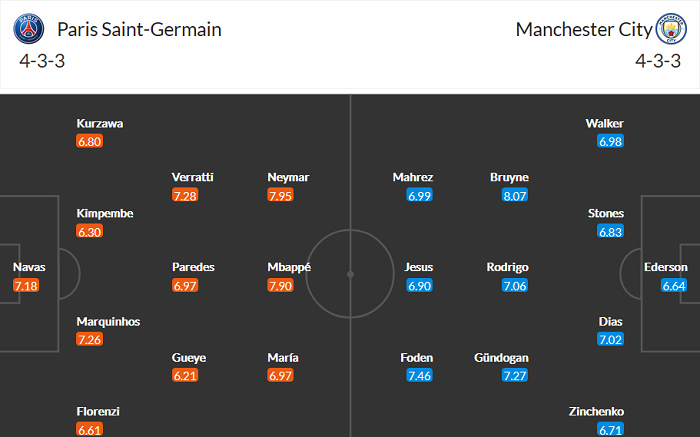
Task: Click on goalkeeper Navas
Action: click(29, 268)
